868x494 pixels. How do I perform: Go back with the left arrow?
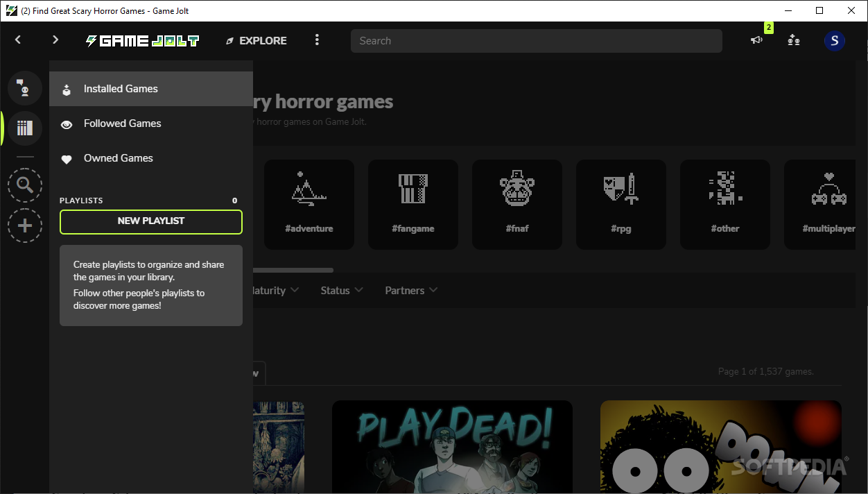[x=18, y=40]
